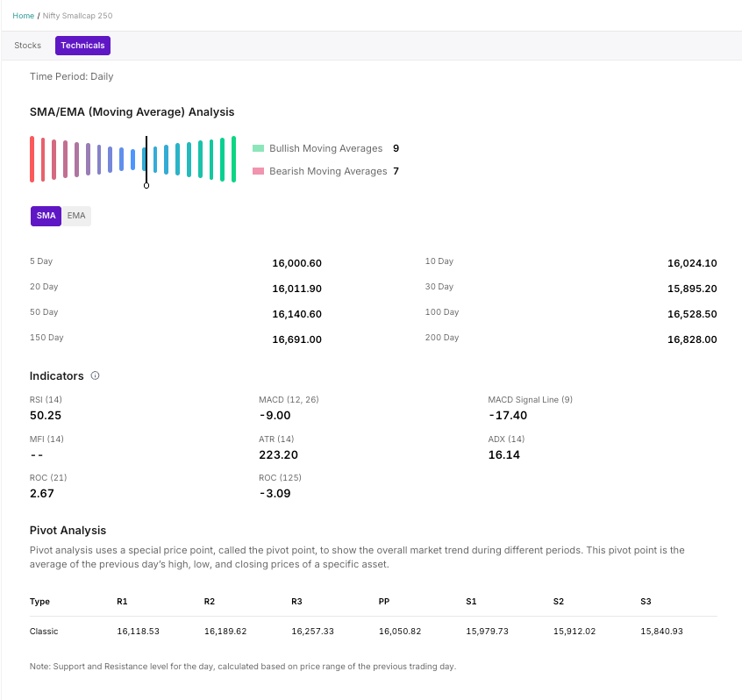
Task: Click the Nifty Smallcap 250 breadcrumb
Action: [x=78, y=16]
